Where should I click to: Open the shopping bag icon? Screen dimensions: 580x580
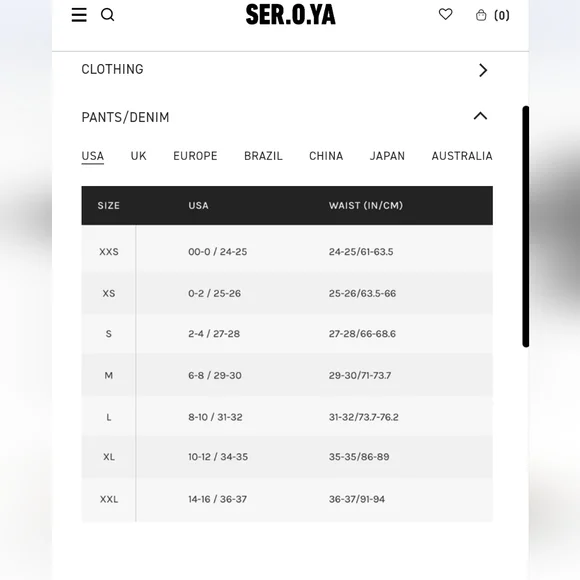[x=481, y=15]
